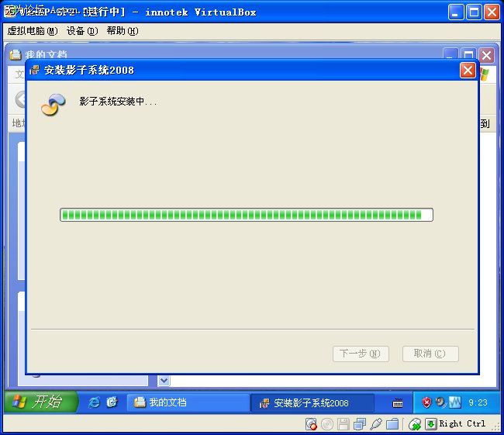The width and height of the screenshot is (504, 435).
Task: Open the 虚拟电脑 (M) menu
Action: [x=33, y=31]
